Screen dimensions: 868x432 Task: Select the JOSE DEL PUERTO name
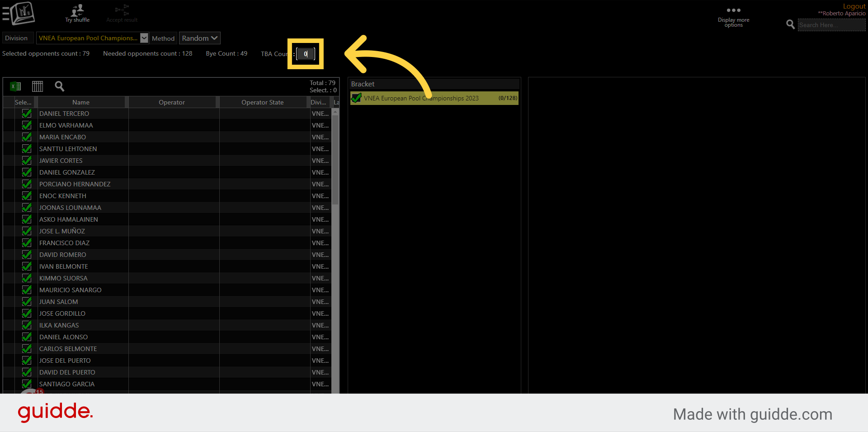pyautogui.click(x=65, y=361)
